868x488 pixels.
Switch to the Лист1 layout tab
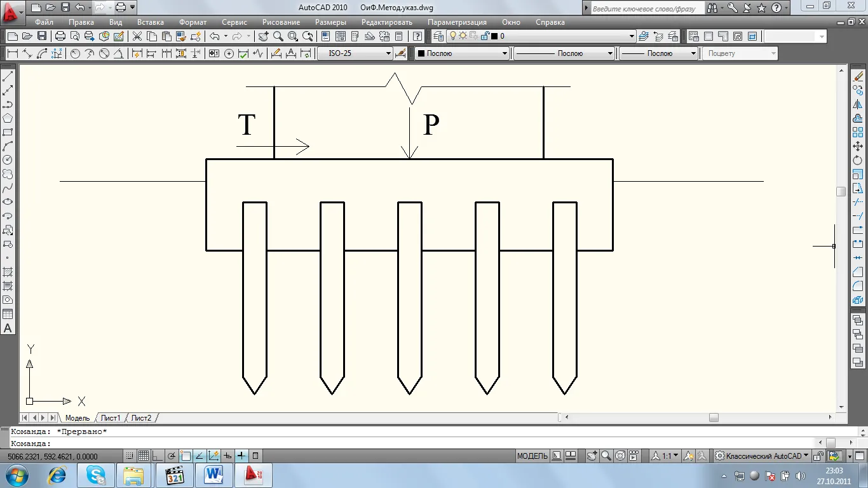click(x=110, y=417)
